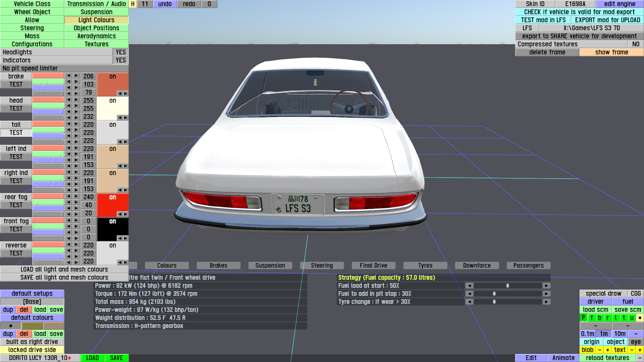Toggle Compressed textures NO setting

[x=635, y=44]
